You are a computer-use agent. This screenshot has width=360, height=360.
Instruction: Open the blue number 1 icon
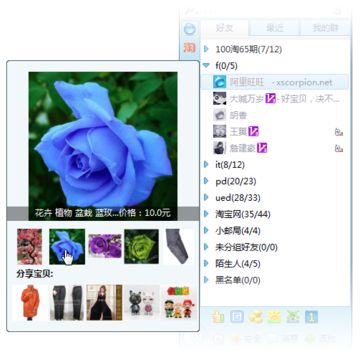(x=311, y=317)
